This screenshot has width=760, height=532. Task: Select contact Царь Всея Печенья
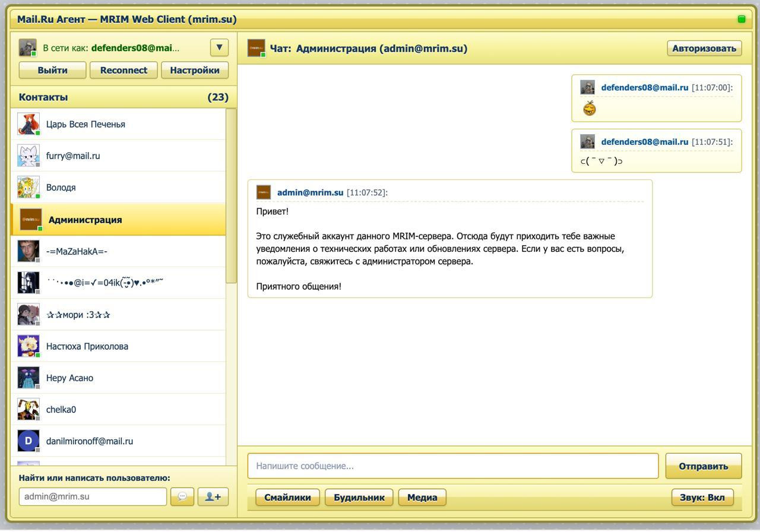pos(118,124)
